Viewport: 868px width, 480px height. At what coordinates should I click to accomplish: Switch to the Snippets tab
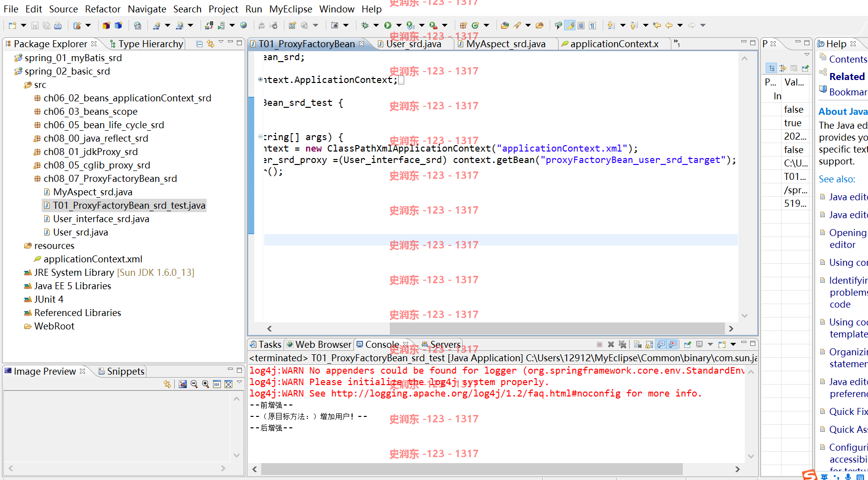[x=121, y=371]
